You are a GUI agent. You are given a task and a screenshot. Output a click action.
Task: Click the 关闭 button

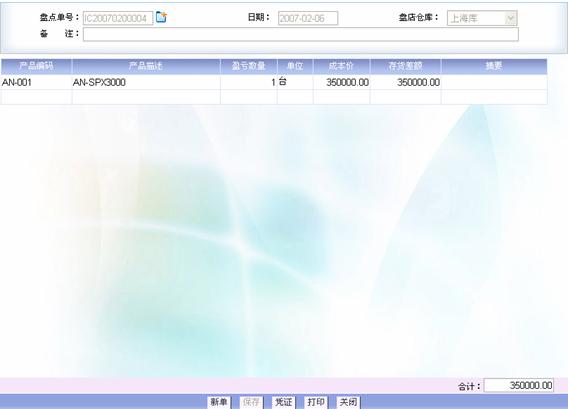(x=348, y=402)
